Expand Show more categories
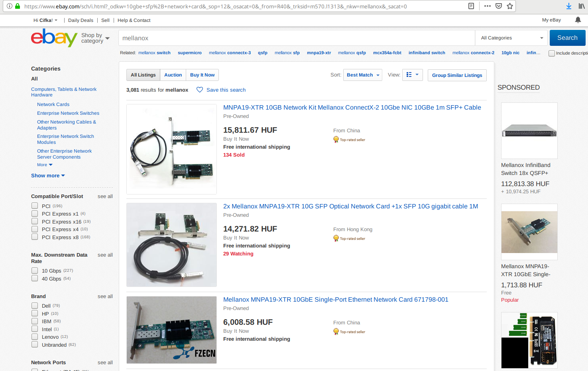The image size is (588, 371). pyautogui.click(x=48, y=175)
